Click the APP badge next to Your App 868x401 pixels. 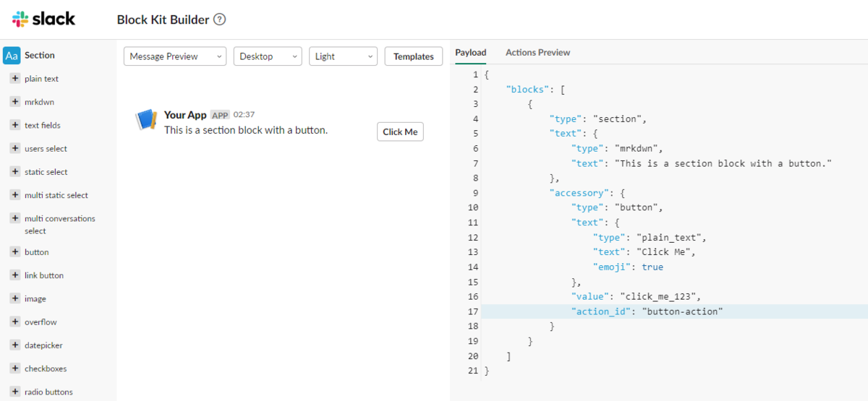pyautogui.click(x=220, y=115)
